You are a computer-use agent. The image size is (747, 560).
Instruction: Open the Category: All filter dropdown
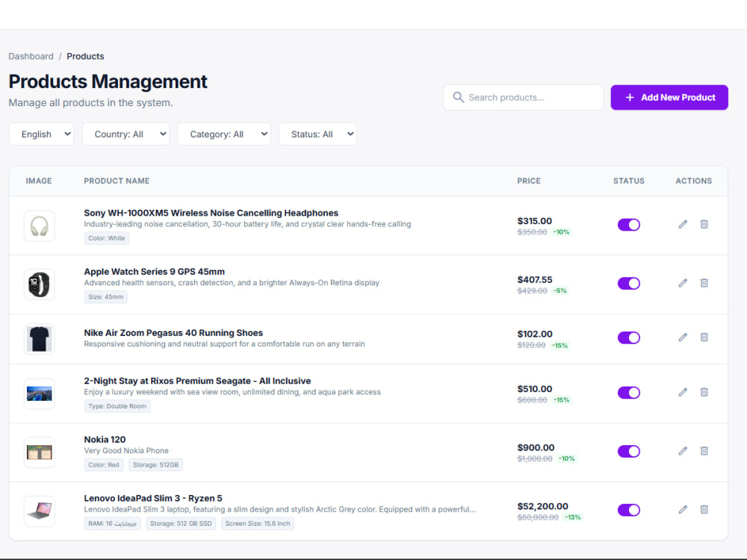coord(224,134)
